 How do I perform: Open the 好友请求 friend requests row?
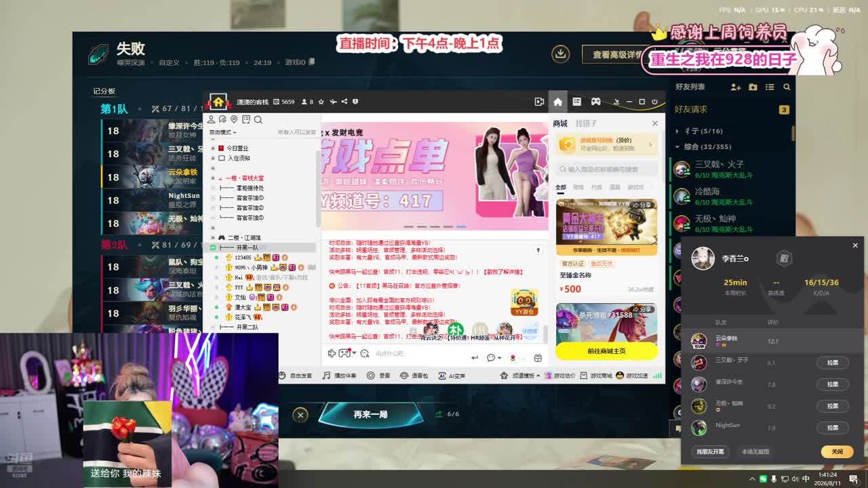[x=731, y=109]
